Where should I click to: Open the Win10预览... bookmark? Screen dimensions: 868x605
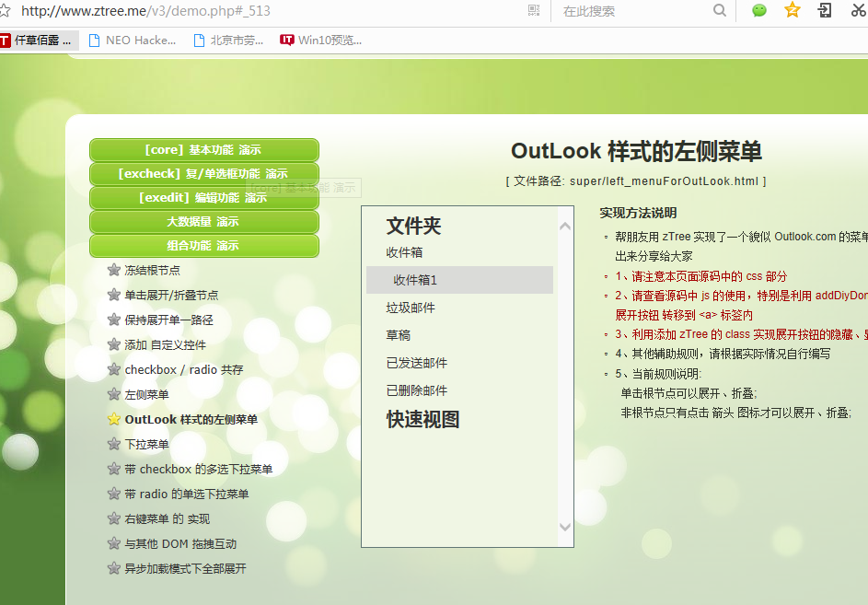click(x=321, y=40)
